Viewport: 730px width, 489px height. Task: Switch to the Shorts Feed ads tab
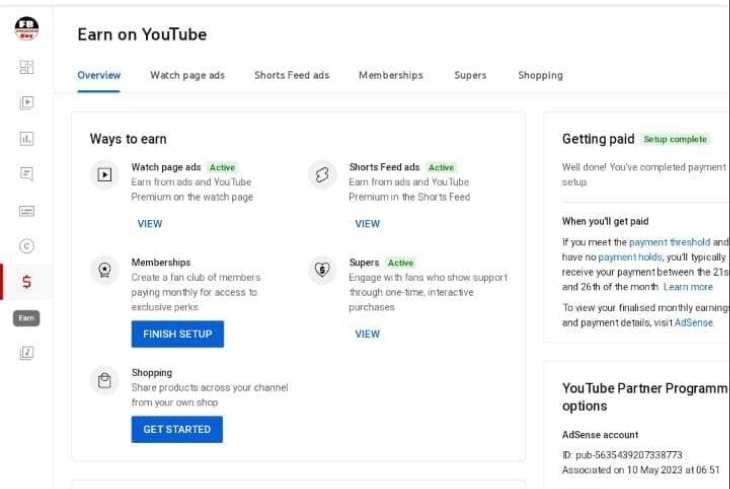point(291,75)
